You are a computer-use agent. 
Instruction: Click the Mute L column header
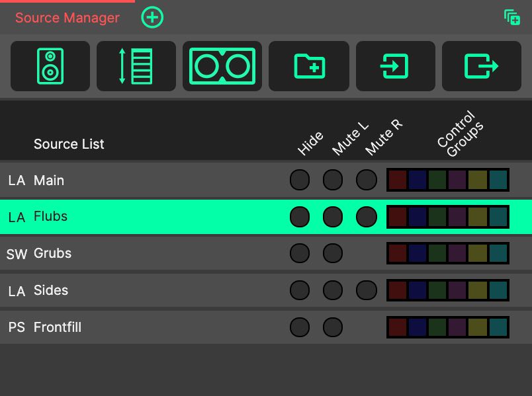tap(350, 138)
